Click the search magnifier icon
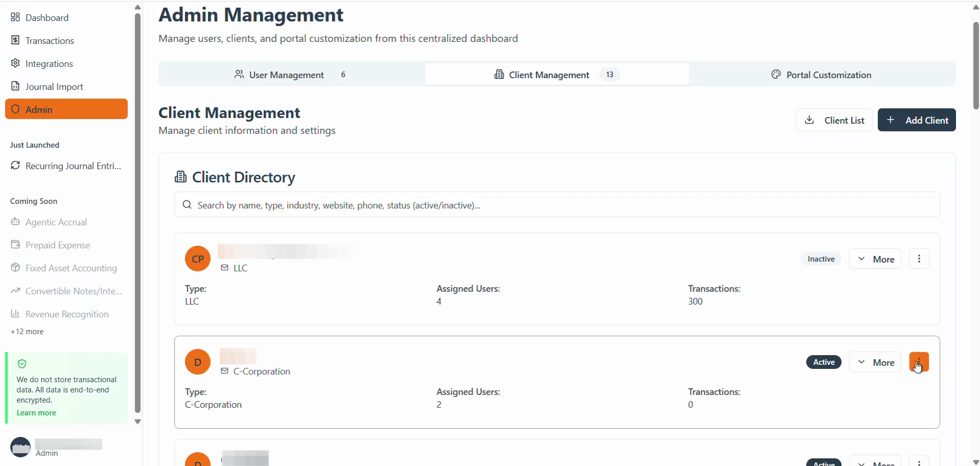This screenshot has width=980, height=466. click(x=187, y=205)
